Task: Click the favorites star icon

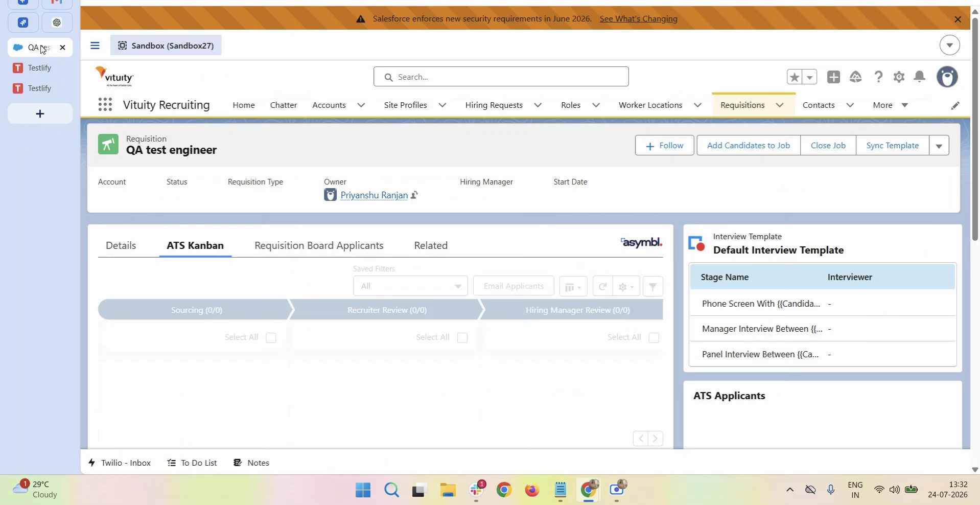Action: pos(795,77)
